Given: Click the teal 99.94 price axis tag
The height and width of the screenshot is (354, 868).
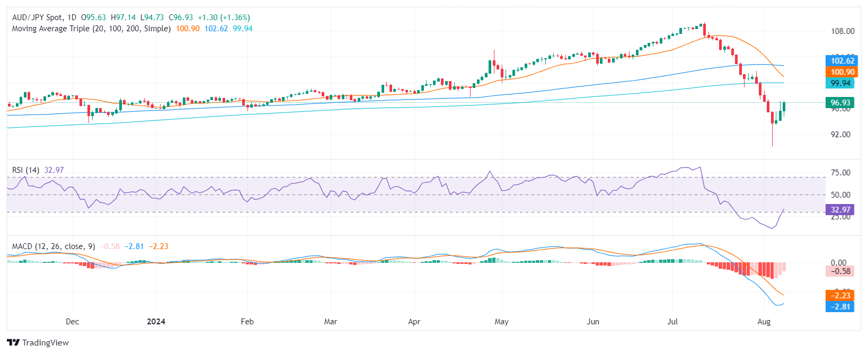Looking at the screenshot, I should click(x=840, y=83).
